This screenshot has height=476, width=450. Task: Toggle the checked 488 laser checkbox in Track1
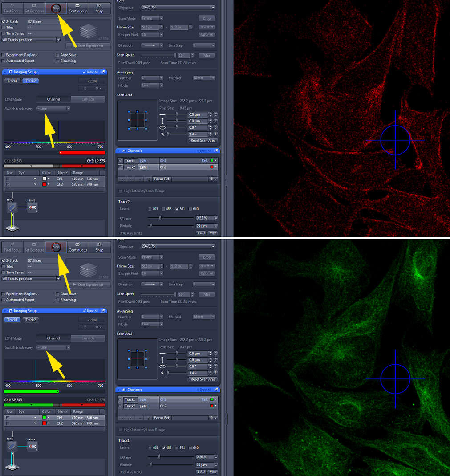tap(164, 448)
